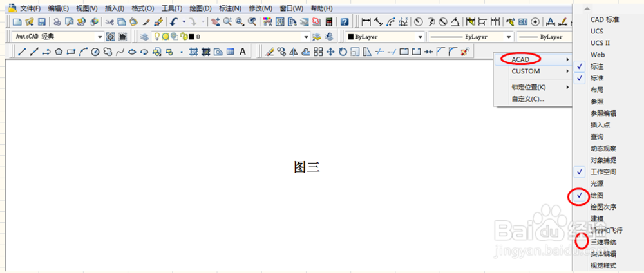
Task: Open the Undo history dropdown arrow
Action: pyautogui.click(x=184, y=22)
